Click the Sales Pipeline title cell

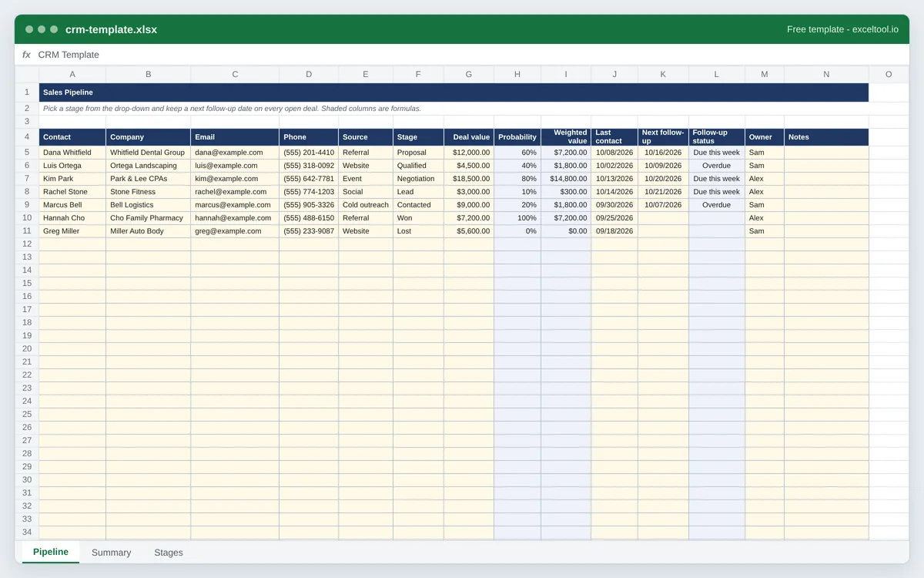click(454, 92)
